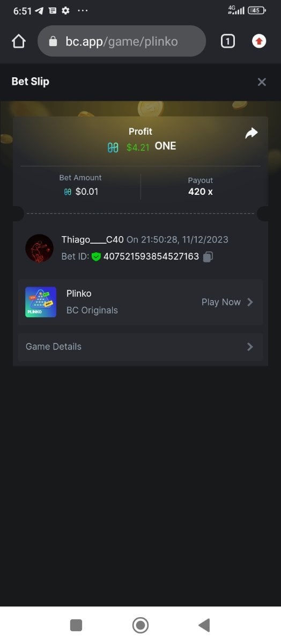This screenshot has width=281, height=644.
Task: Tap the red upload arrow browser icon
Action: [x=259, y=41]
